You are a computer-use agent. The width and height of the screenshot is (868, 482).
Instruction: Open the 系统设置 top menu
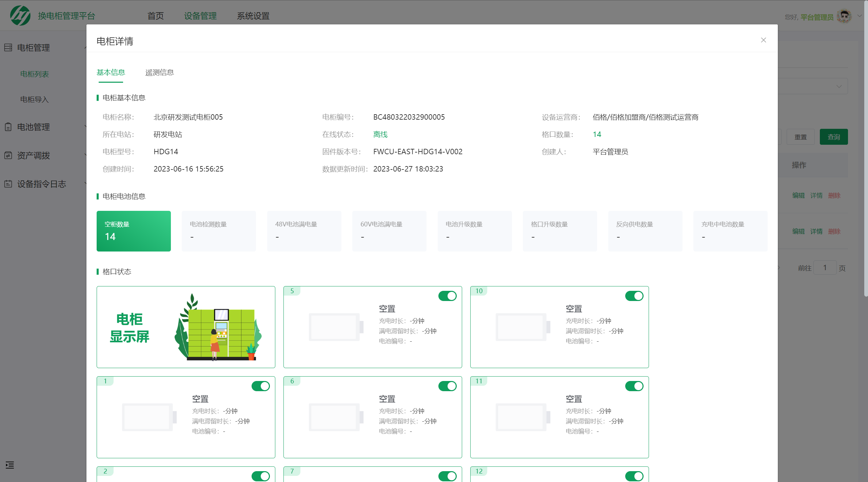pos(253,16)
